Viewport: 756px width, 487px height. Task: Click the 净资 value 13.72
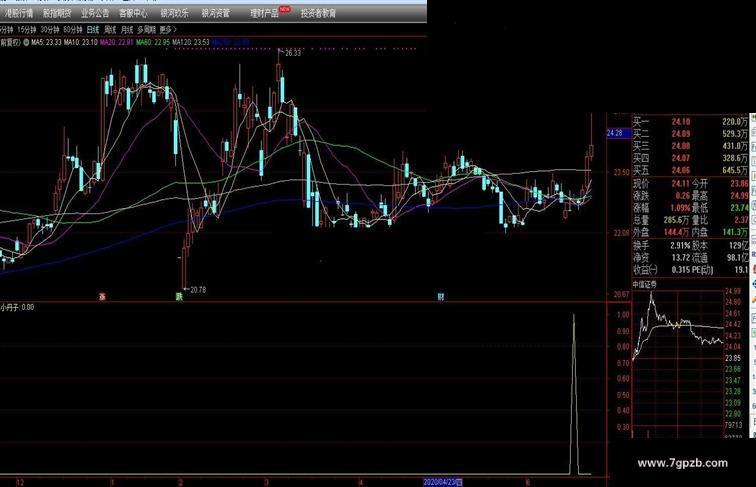tap(681, 258)
